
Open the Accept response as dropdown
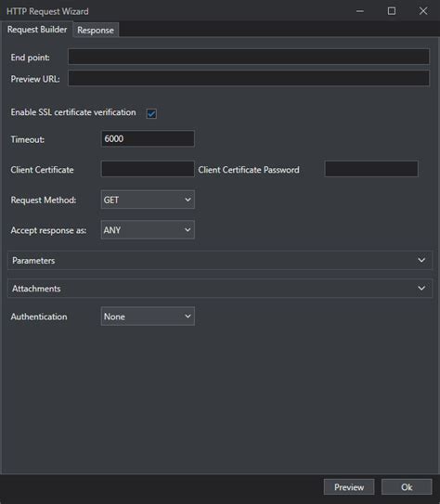point(148,230)
